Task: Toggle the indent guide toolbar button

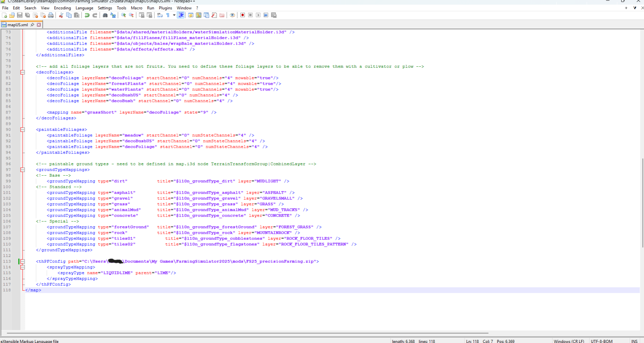Action: tap(181, 15)
